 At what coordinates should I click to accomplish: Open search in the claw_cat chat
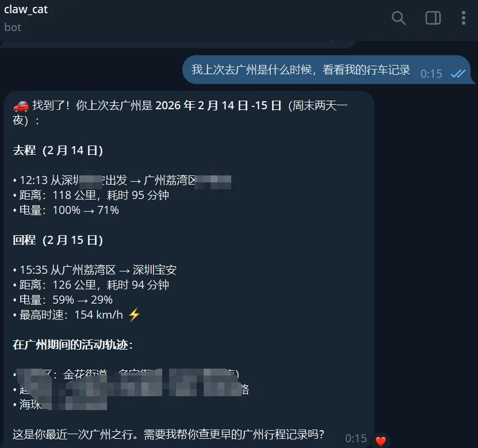[398, 18]
